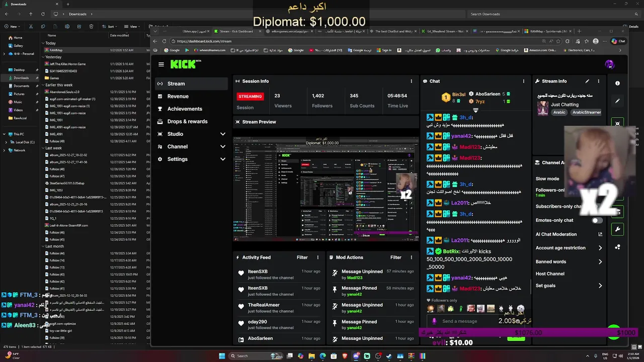Cut selected file in Explorer toolbar
Viewport: 644px width, 362px height.
[x=31, y=26]
